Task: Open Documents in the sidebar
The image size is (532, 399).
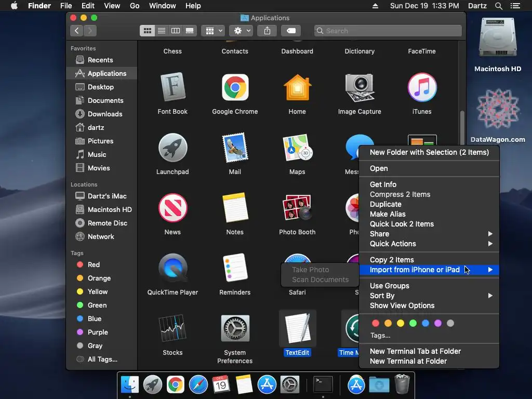Action: click(x=102, y=100)
